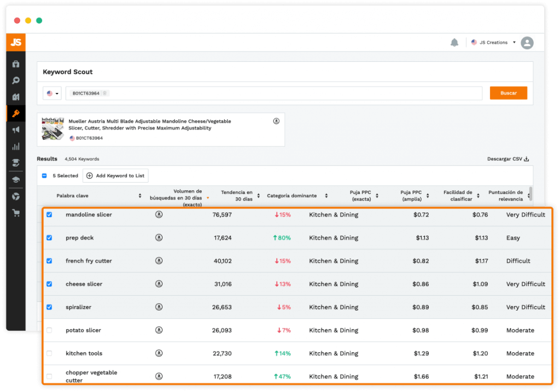The height and width of the screenshot is (392, 560).
Task: Open the binoculars tracker sidebar icon
Action: point(16,97)
